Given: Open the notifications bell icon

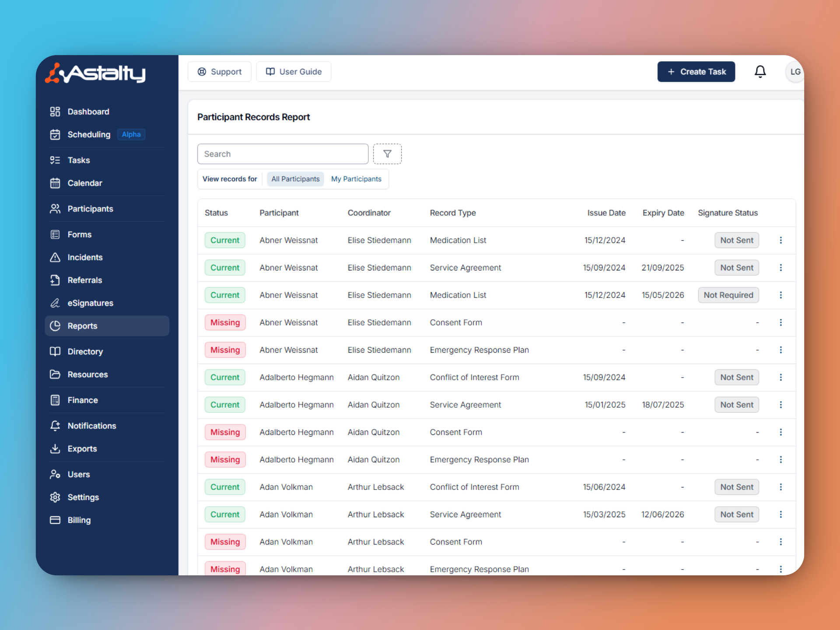Looking at the screenshot, I should coord(760,72).
